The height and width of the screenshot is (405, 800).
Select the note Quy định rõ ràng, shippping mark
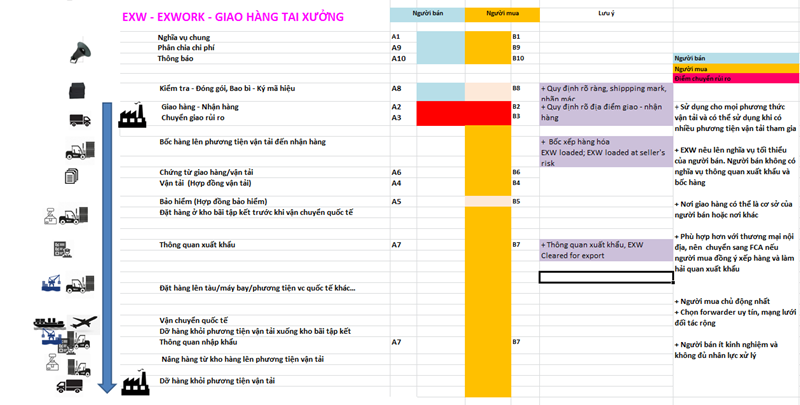point(606,93)
